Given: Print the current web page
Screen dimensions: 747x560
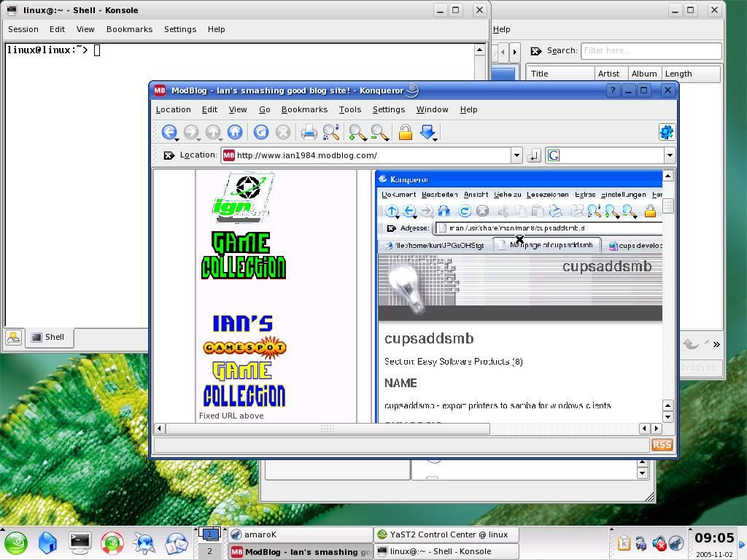Looking at the screenshot, I should (309, 132).
